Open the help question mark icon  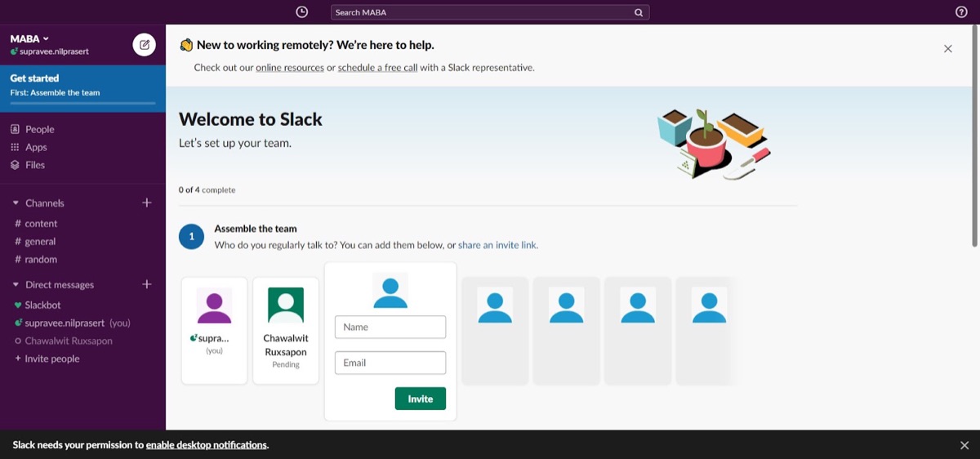(x=961, y=12)
